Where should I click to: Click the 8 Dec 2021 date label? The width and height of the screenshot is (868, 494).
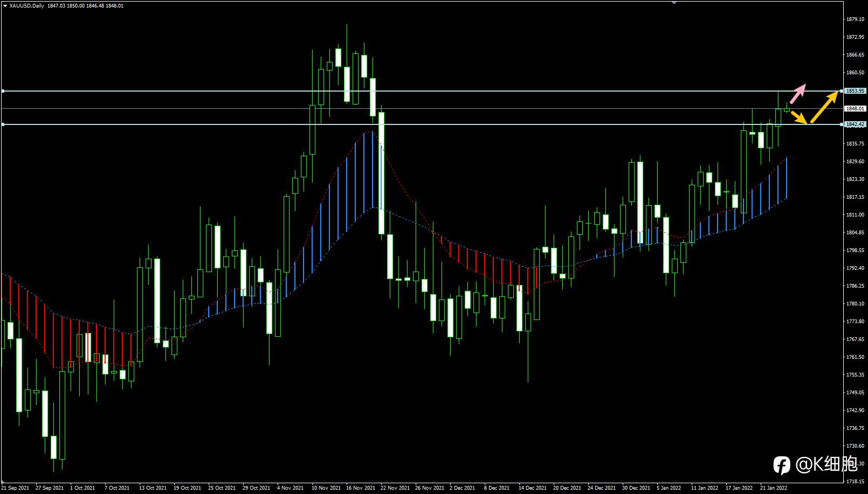497,488
